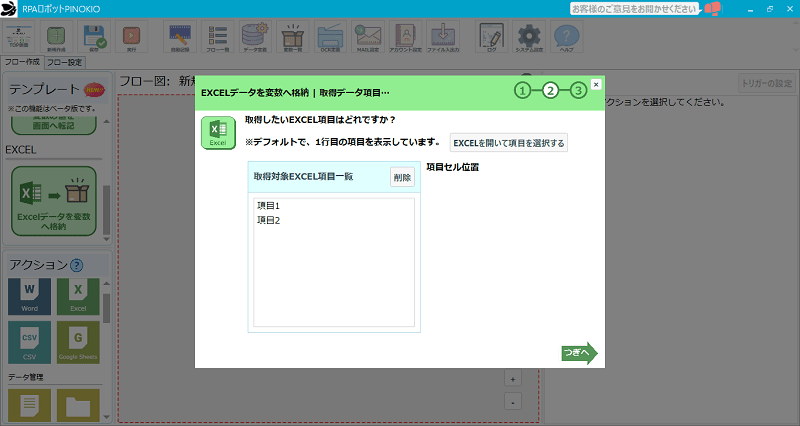Go to wizard step 3 circle

[x=578, y=91]
